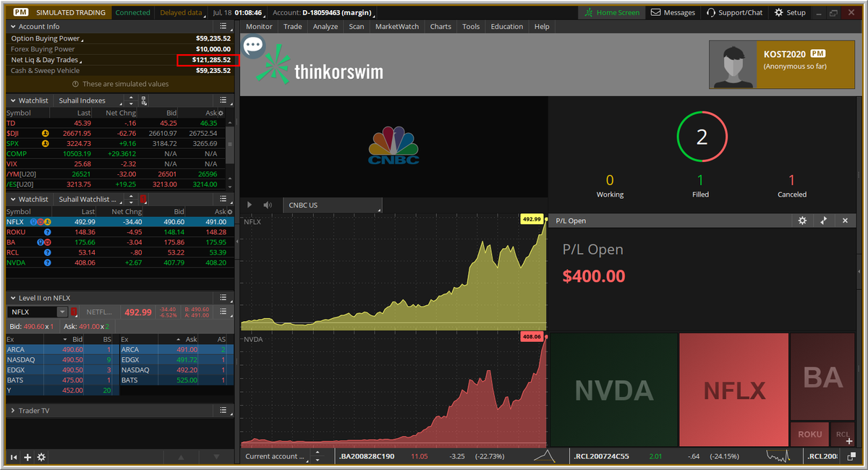Click the info icon beside NVDA
This screenshot has height=470, width=868.
tap(47, 262)
